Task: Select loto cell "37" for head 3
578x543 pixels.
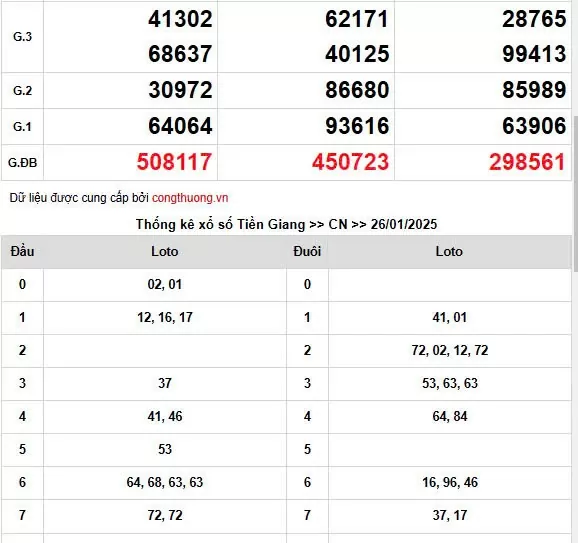Action: tap(165, 383)
